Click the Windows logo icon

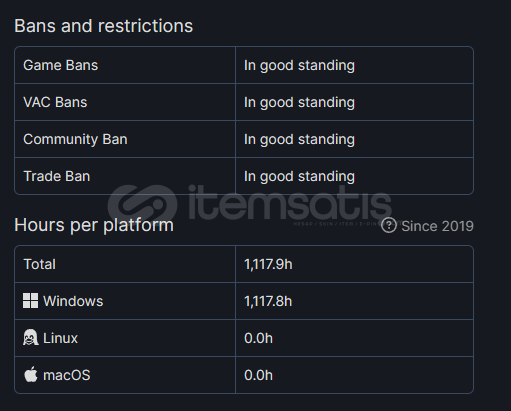tap(30, 301)
